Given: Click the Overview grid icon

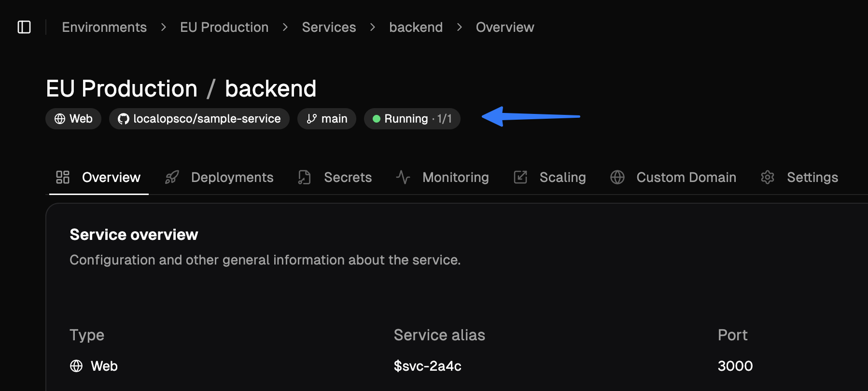Looking at the screenshot, I should (62, 177).
